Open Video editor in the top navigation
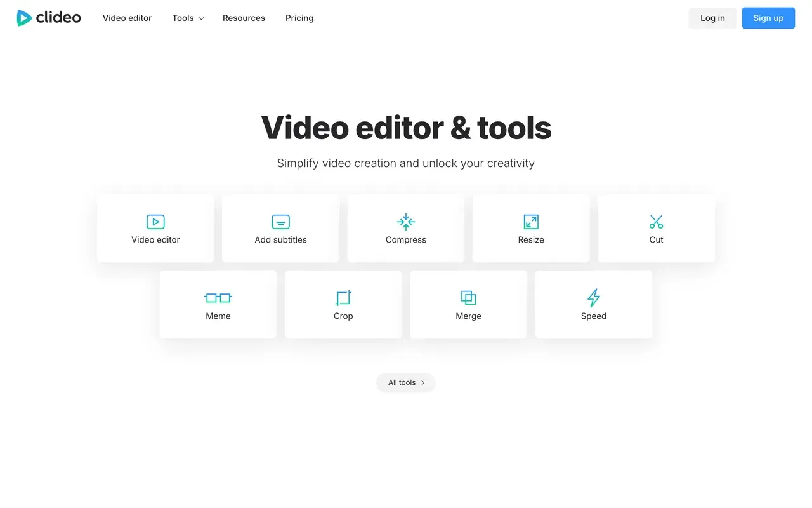This screenshot has width=812, height=508. point(127,18)
